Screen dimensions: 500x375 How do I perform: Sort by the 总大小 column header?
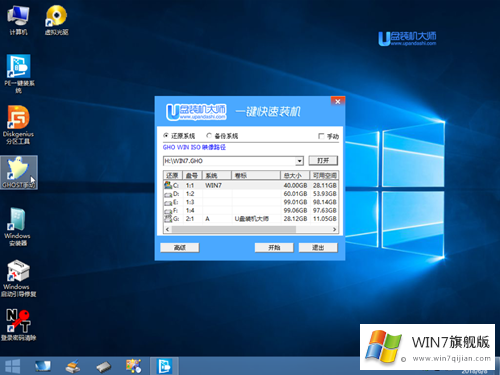coord(295,175)
